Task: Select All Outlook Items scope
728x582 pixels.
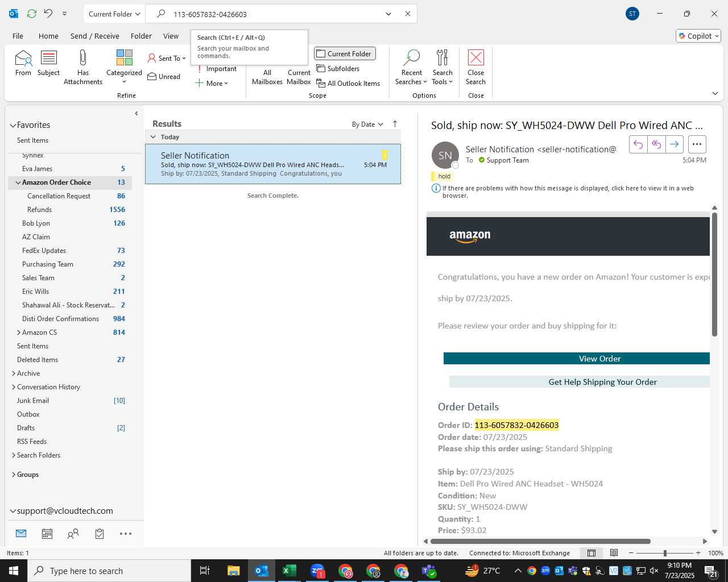Action: pos(348,84)
